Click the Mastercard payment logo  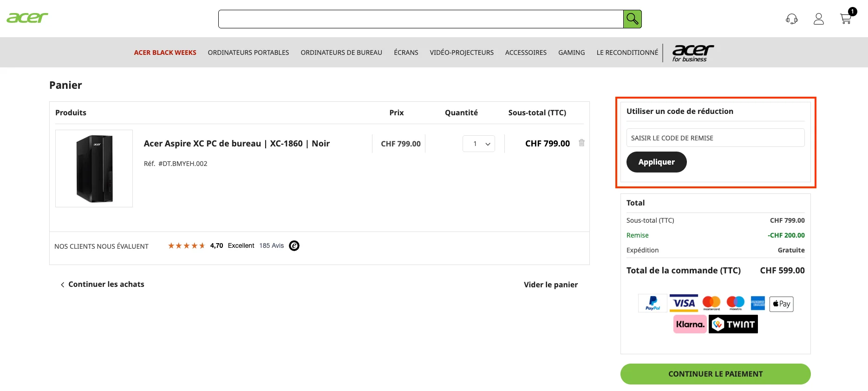[711, 303]
